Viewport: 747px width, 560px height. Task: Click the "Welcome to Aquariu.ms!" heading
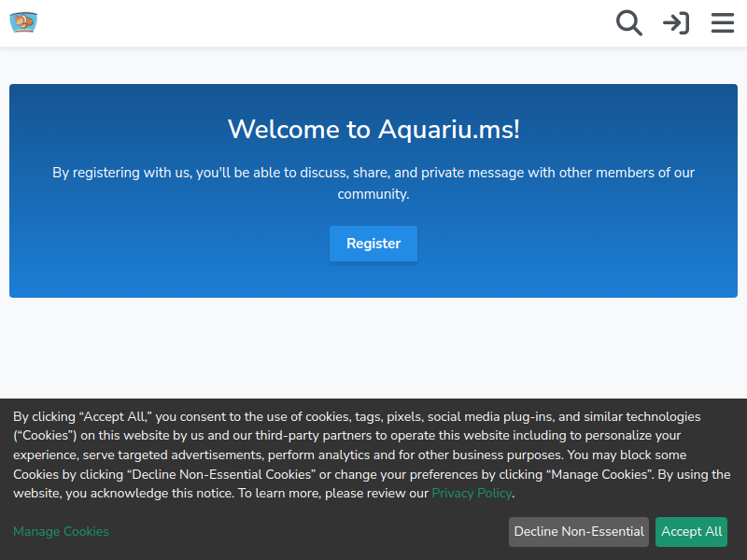click(x=373, y=130)
